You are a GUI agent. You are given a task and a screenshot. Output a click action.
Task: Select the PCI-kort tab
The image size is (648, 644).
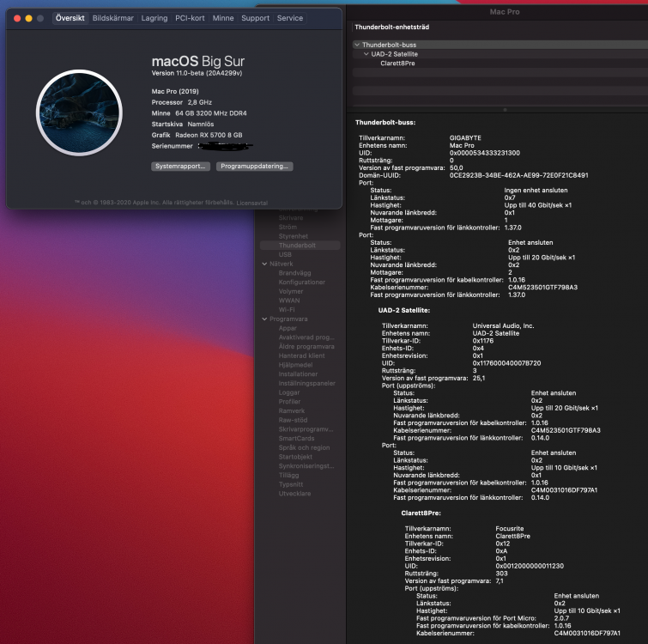pyautogui.click(x=190, y=18)
